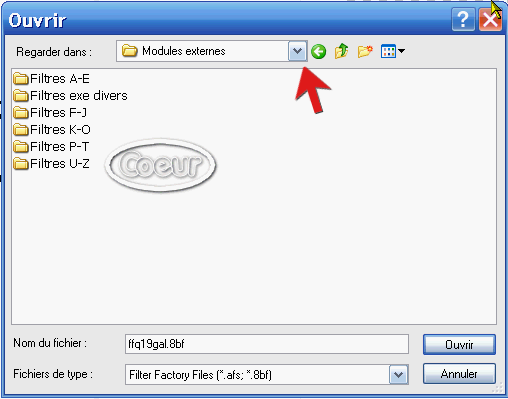Screen dimensions: 508x399
Task: Go up one folder level
Action: pos(341,51)
